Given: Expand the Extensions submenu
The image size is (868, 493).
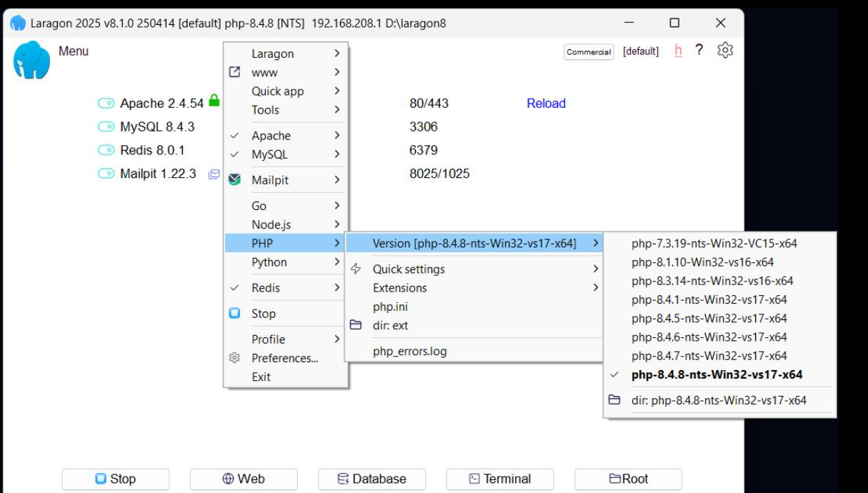Looking at the screenshot, I should pos(474,288).
